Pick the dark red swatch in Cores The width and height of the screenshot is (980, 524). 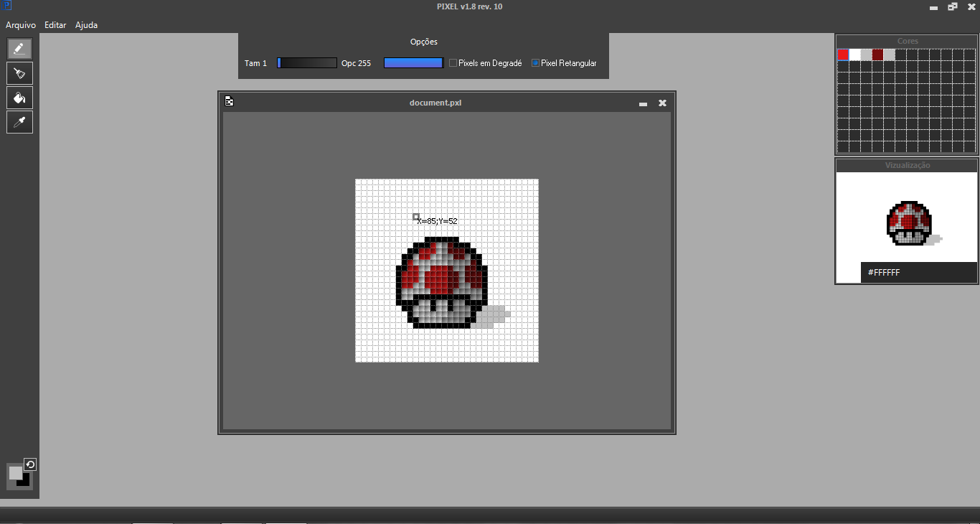877,55
